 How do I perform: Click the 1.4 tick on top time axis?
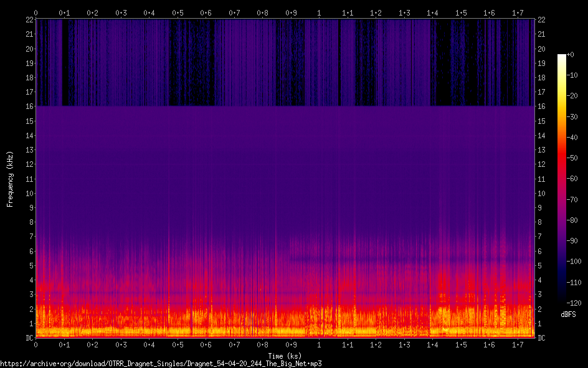click(432, 12)
